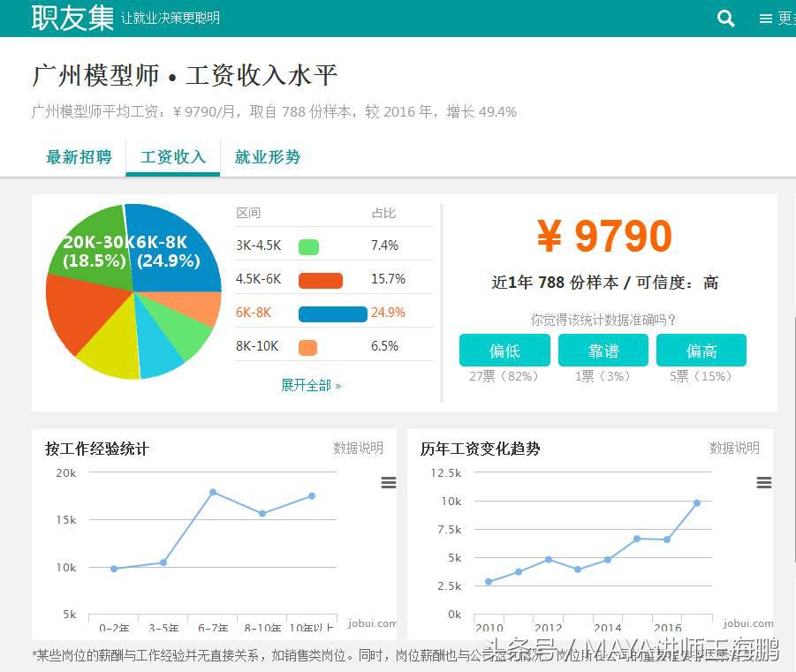Open 数据说明 for the salary trend chart
Image resolution: width=796 pixels, height=672 pixels.
pyautogui.click(x=736, y=449)
